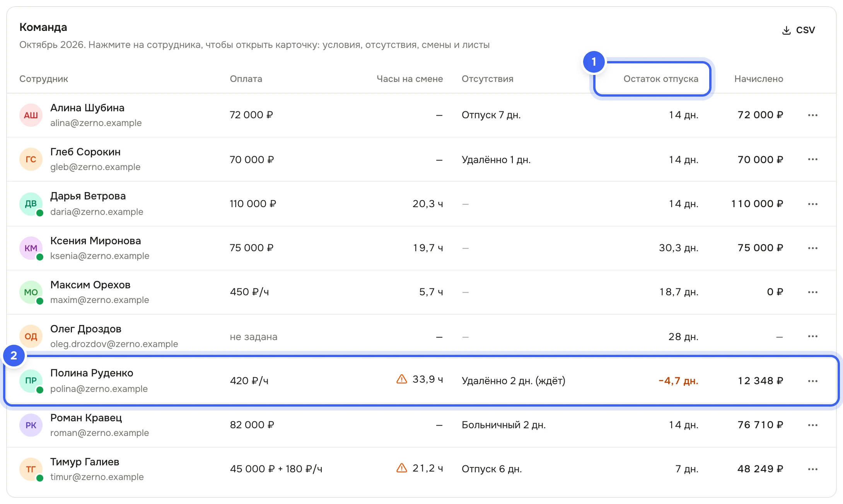Image resolution: width=843 pixels, height=504 pixels.
Task: Click the Остаток отпуска column header
Action: click(660, 79)
